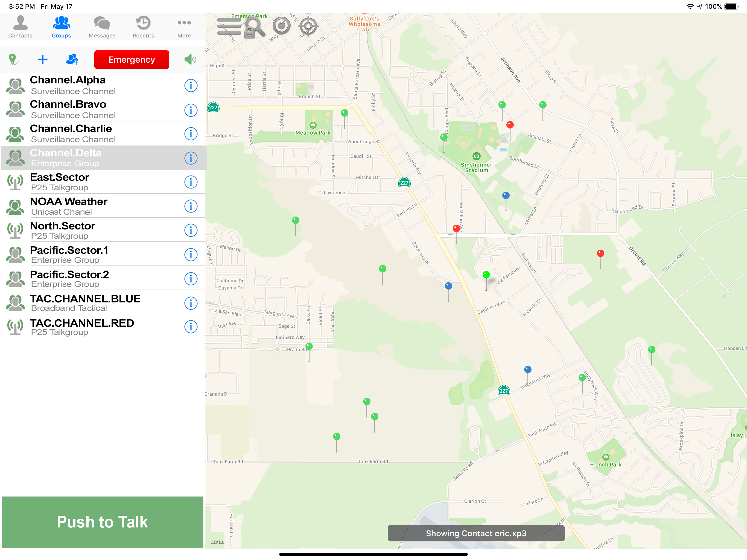Tap the Sinsheimer Stadium map label
Image resolution: width=747 pixels, height=560 pixels.
tap(476, 168)
